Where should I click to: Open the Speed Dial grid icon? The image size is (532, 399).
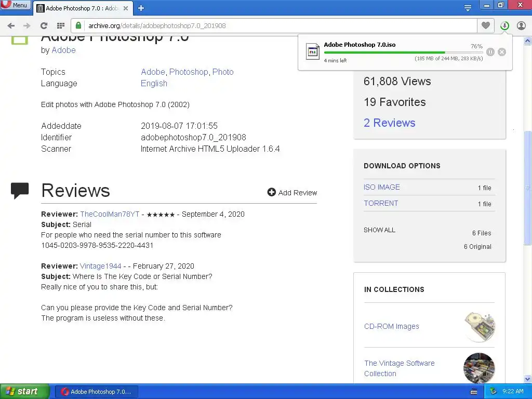tap(60, 26)
